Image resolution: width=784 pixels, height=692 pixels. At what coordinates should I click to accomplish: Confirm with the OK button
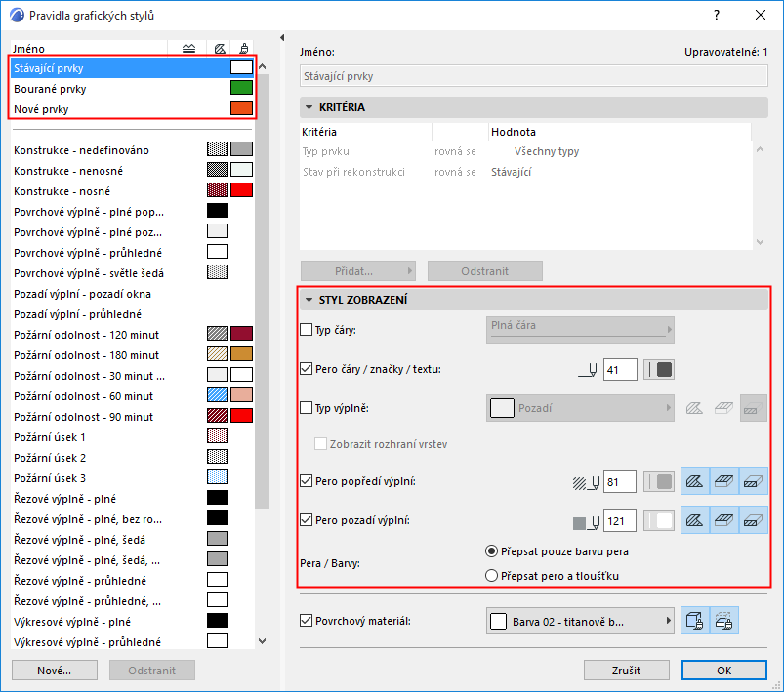click(724, 670)
